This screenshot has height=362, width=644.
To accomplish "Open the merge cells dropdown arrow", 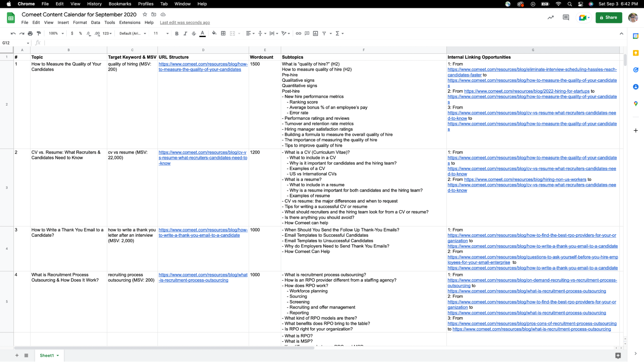I will [x=239, y=33].
